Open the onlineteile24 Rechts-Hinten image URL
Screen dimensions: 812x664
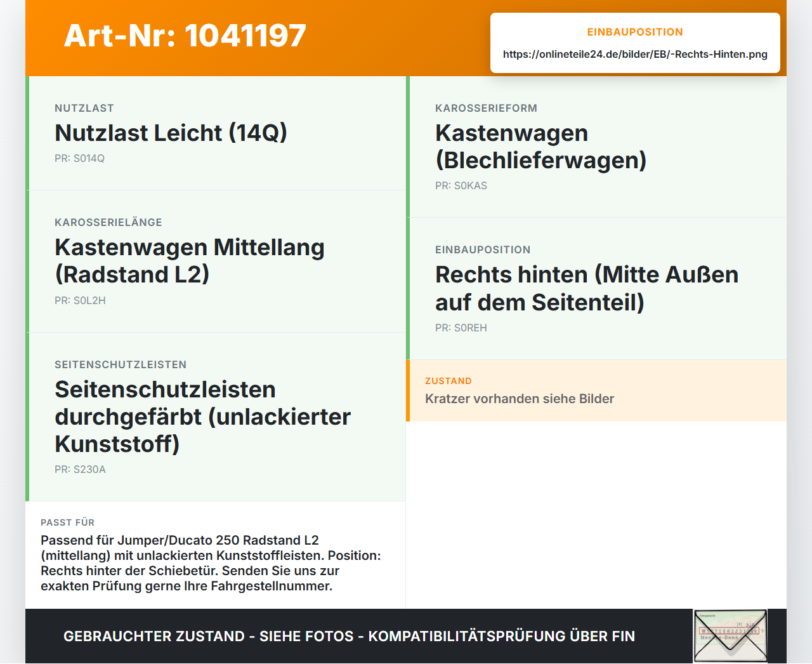[635, 55]
